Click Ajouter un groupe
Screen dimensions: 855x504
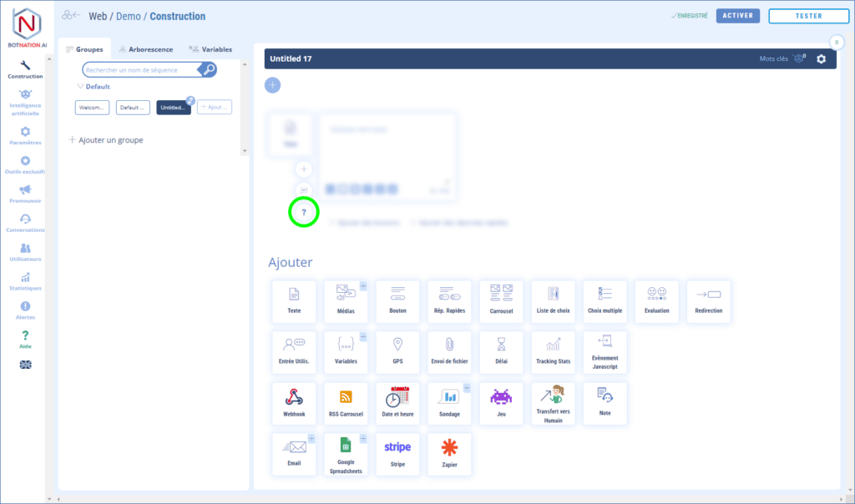tap(105, 139)
